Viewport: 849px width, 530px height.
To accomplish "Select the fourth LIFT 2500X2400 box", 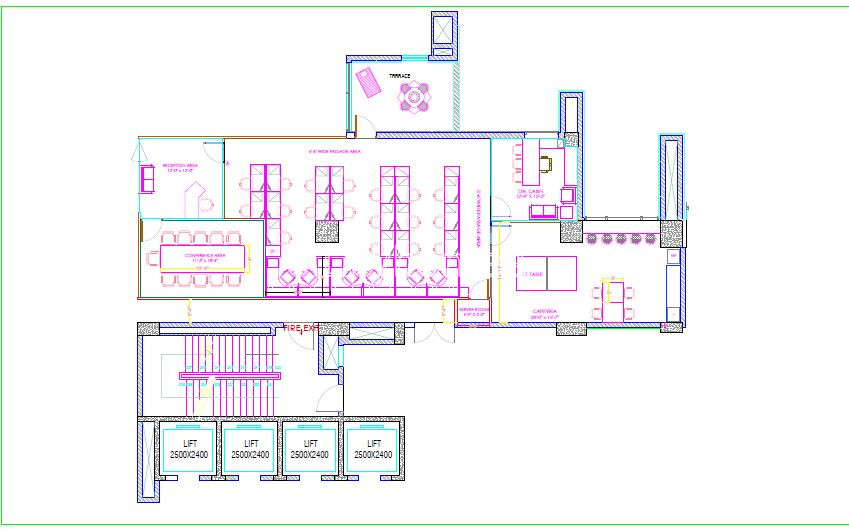I will click(373, 450).
